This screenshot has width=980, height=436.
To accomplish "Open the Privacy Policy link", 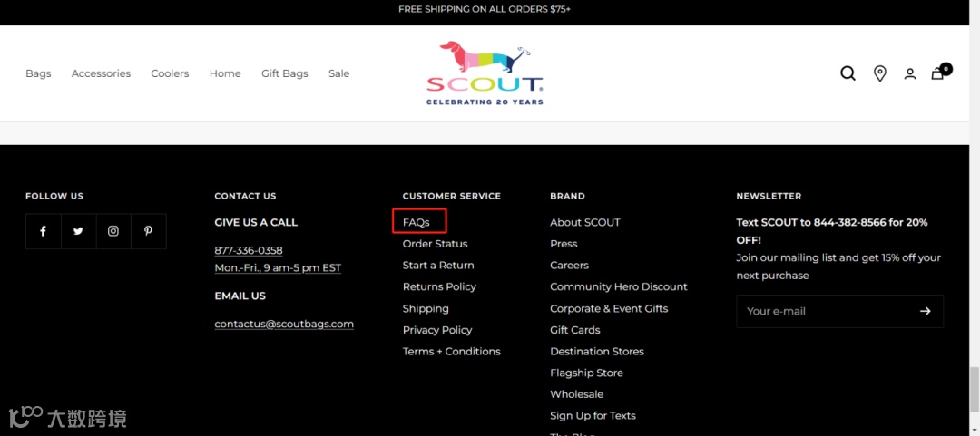I will tap(437, 330).
